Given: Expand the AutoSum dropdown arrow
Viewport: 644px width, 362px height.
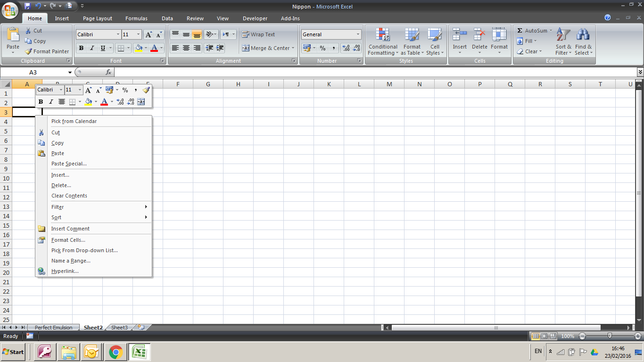Looking at the screenshot, I should pos(551,31).
